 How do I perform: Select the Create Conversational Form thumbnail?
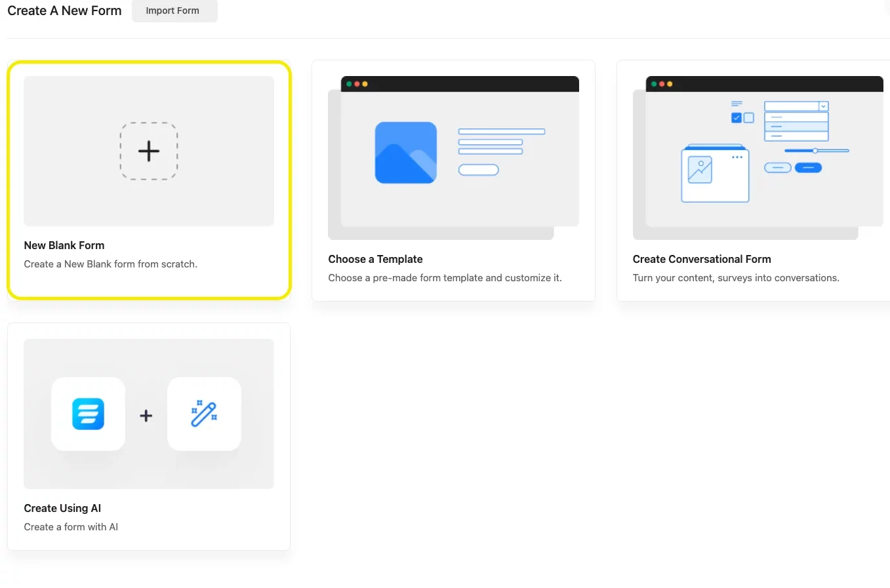pyautogui.click(x=758, y=158)
